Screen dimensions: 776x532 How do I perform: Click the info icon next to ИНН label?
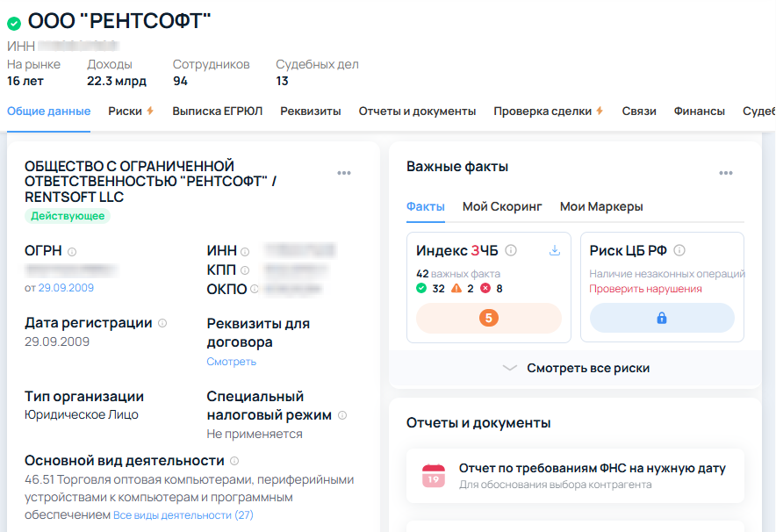[x=245, y=252]
